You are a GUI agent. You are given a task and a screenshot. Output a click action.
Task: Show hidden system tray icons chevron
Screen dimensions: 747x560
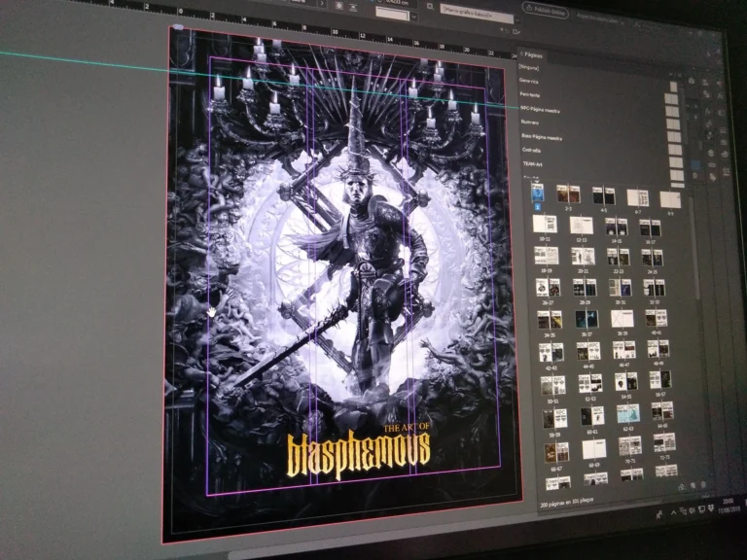(673, 513)
